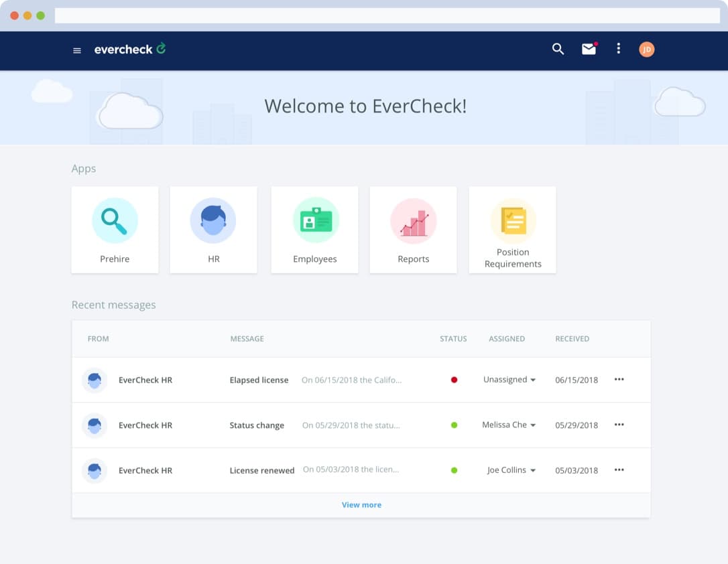This screenshot has width=728, height=564.
Task: Open the JD user avatar menu
Action: [647, 49]
